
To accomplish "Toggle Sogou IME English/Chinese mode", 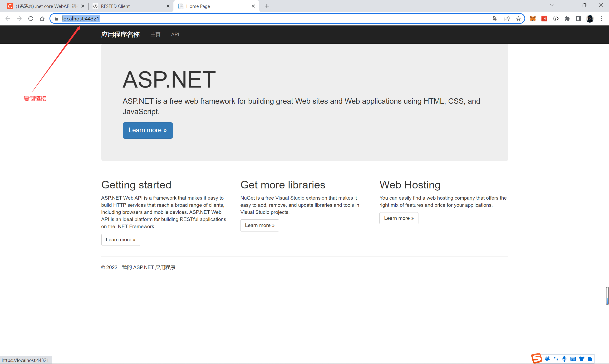I will point(547,359).
